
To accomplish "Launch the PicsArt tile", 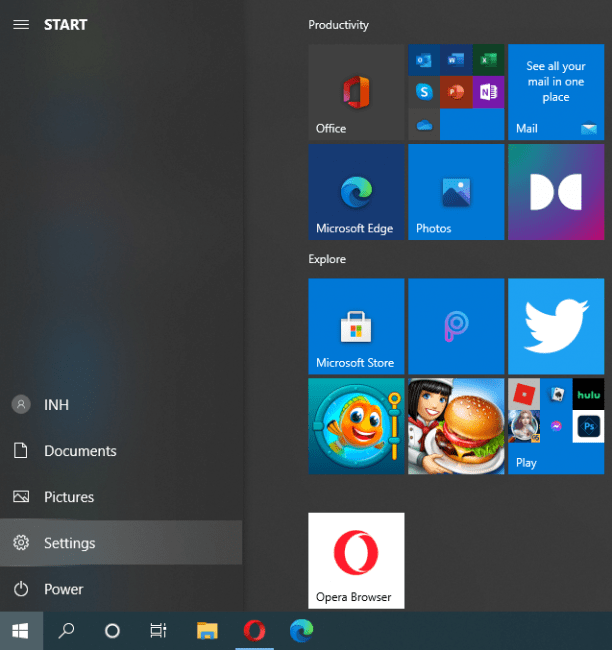I will (456, 327).
